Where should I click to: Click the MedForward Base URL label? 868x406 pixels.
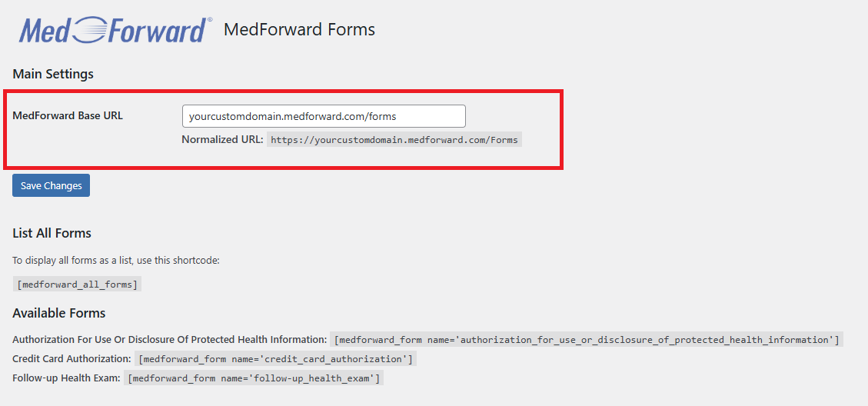tap(68, 116)
